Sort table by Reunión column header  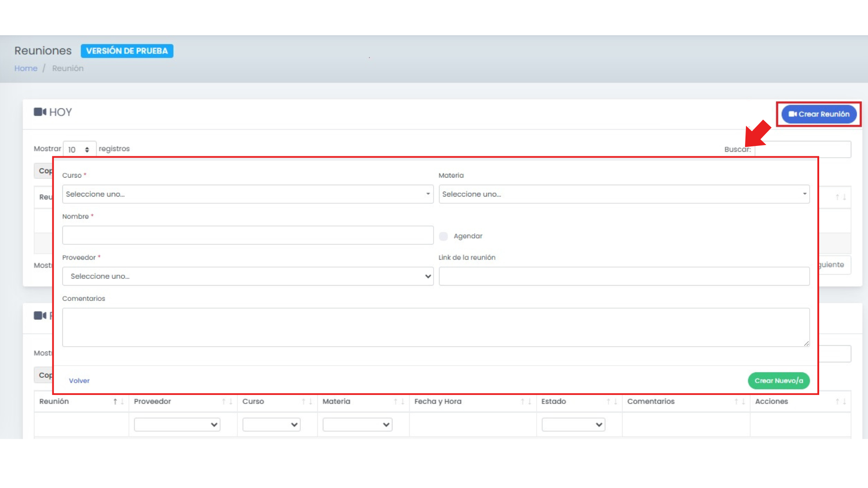point(81,401)
